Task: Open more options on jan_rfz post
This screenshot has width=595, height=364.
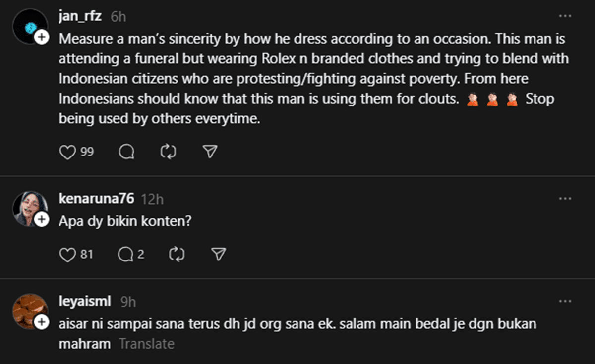Action: tap(565, 16)
